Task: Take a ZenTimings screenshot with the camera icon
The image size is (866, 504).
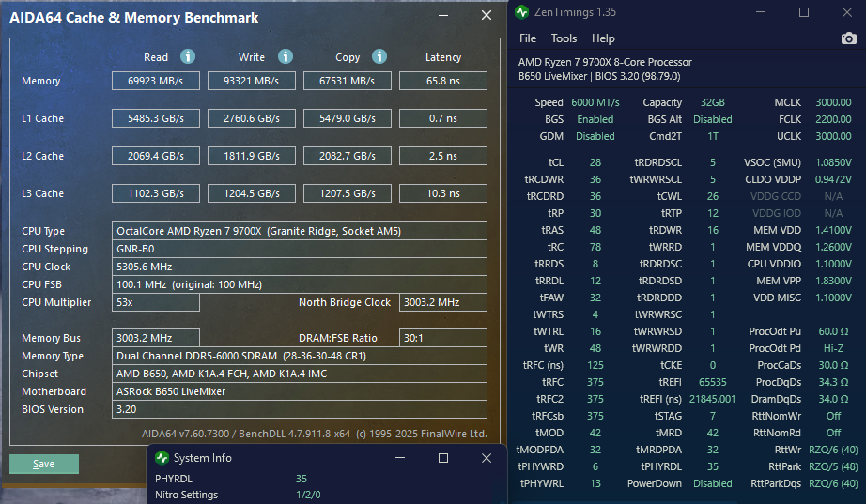Action: (x=849, y=38)
